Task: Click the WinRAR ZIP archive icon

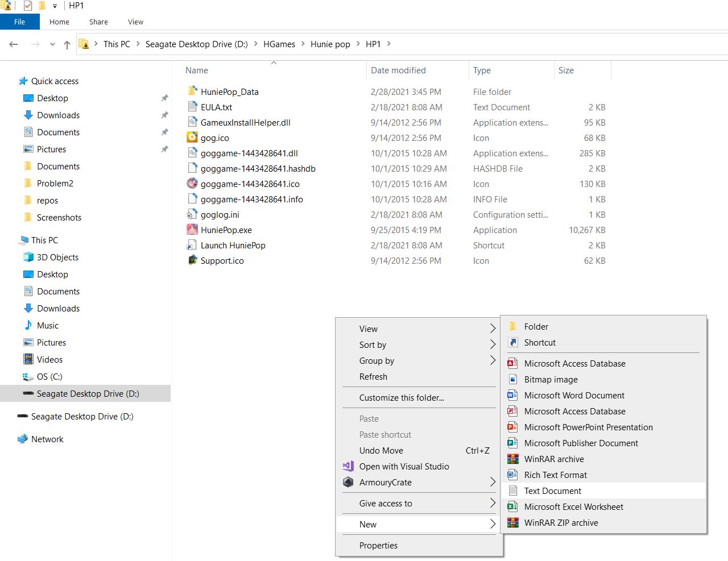Action: point(512,522)
